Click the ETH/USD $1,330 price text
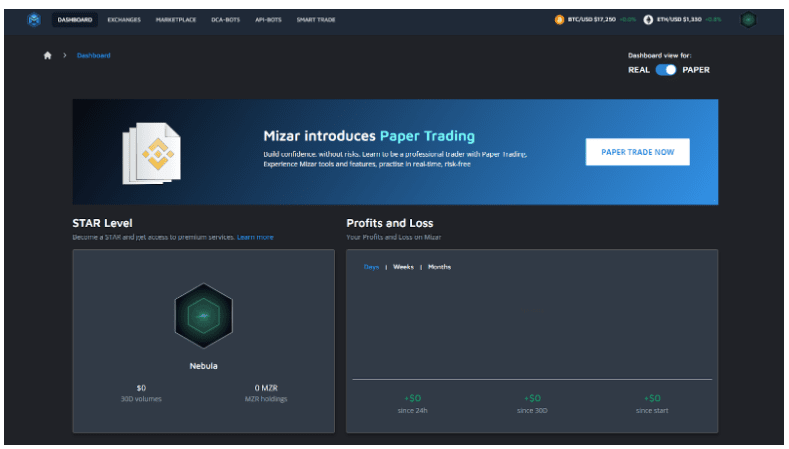The image size is (789, 449). 679,20
